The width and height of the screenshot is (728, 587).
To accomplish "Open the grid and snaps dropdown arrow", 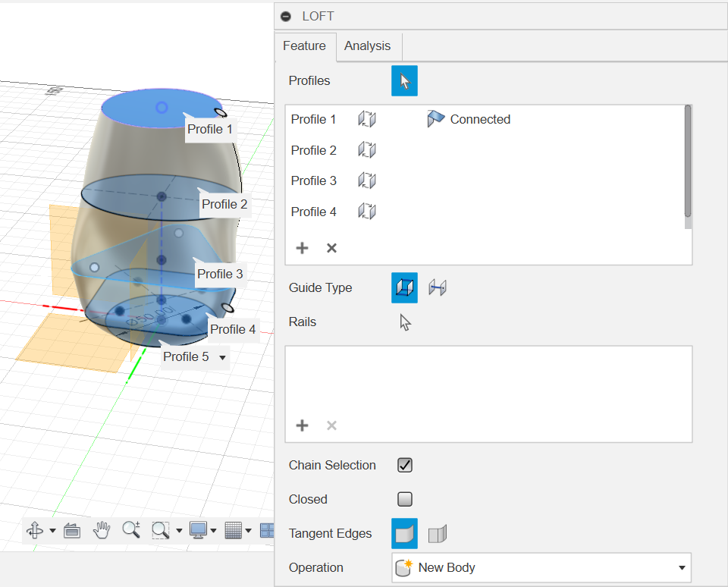I will [248, 530].
